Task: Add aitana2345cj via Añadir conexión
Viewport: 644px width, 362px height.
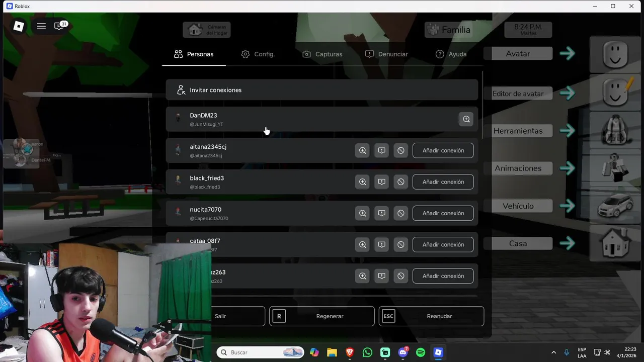Action: [443, 150]
